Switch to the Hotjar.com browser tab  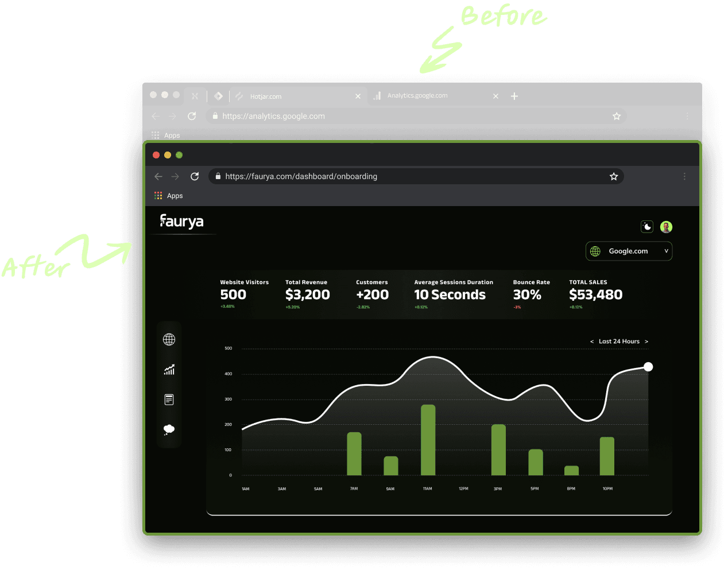(267, 96)
